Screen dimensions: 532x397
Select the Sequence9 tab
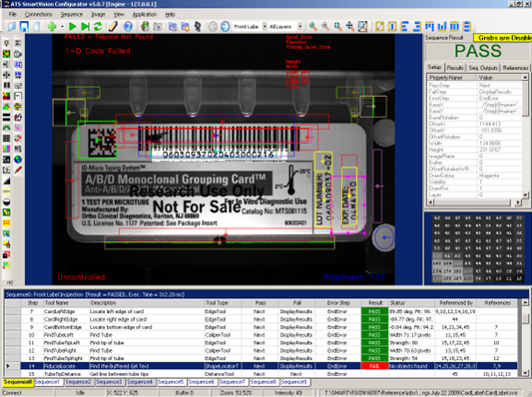293,382
